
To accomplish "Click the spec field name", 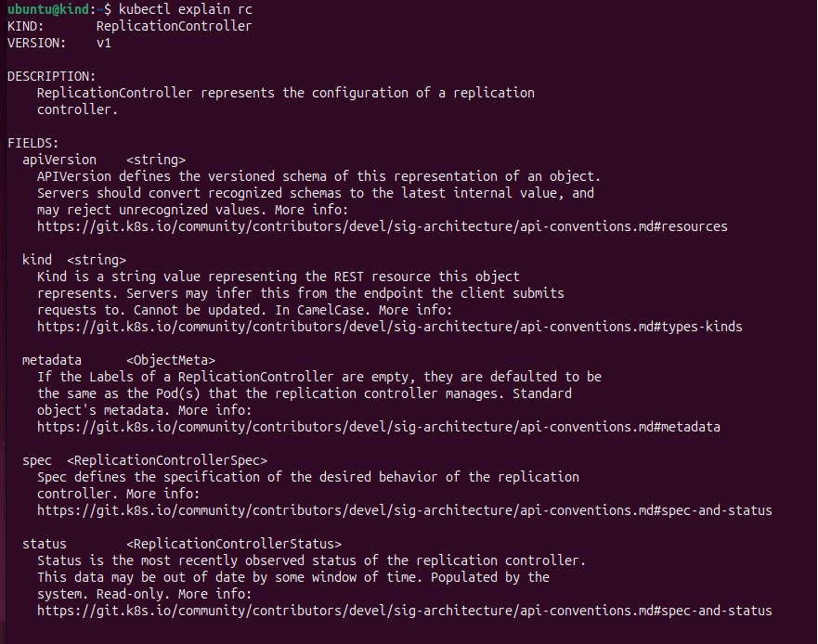I will (x=37, y=460).
